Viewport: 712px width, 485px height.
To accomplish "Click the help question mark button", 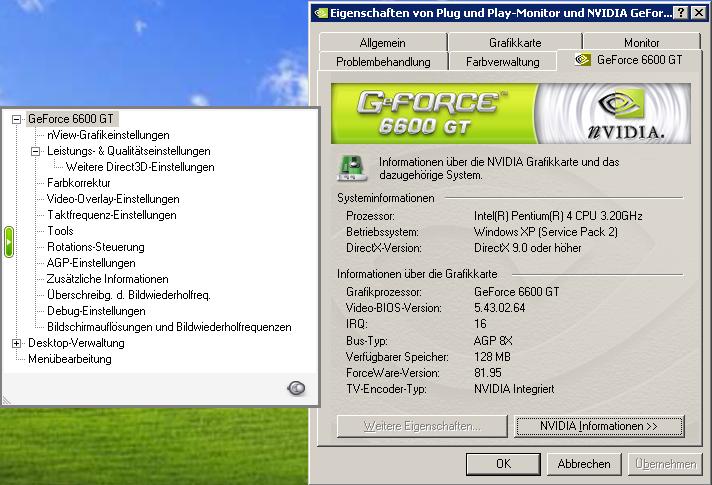I will [680, 13].
